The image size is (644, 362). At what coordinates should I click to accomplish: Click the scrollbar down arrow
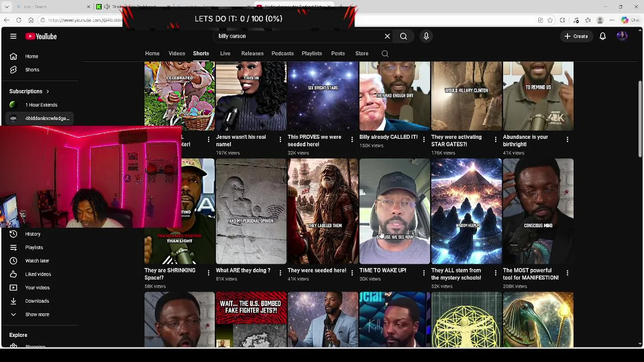click(640, 344)
